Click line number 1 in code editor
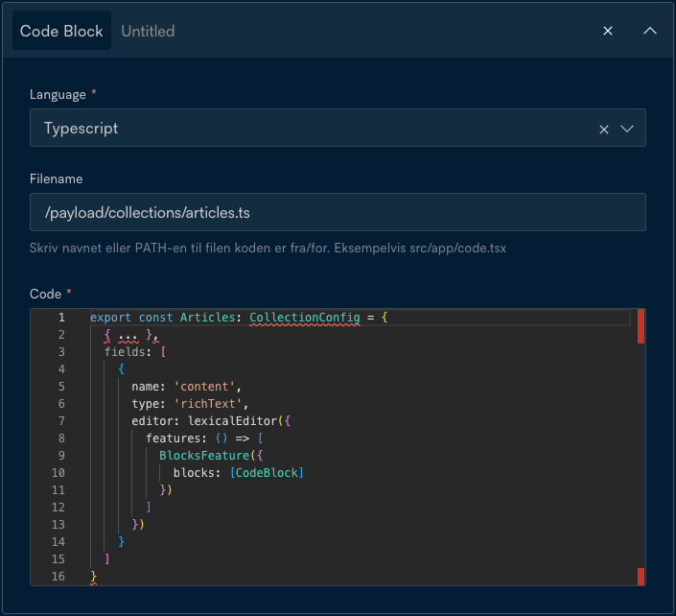This screenshot has width=676, height=616. (61, 318)
